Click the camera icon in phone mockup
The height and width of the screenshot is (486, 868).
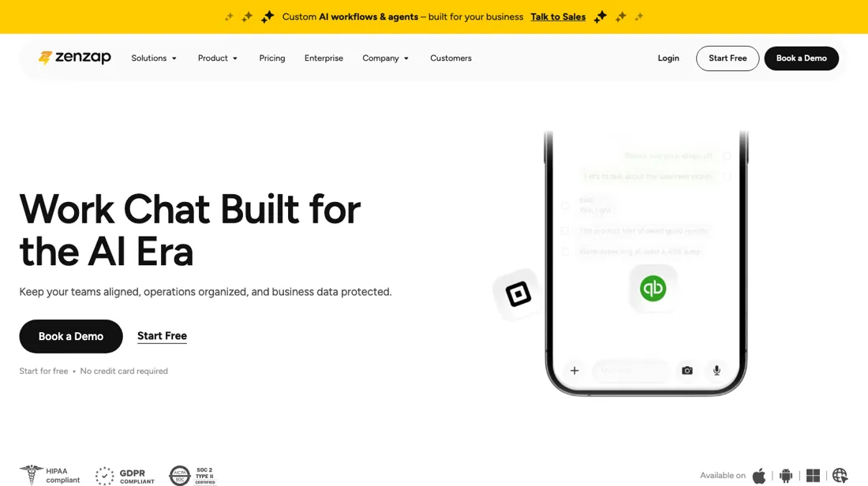(x=687, y=370)
